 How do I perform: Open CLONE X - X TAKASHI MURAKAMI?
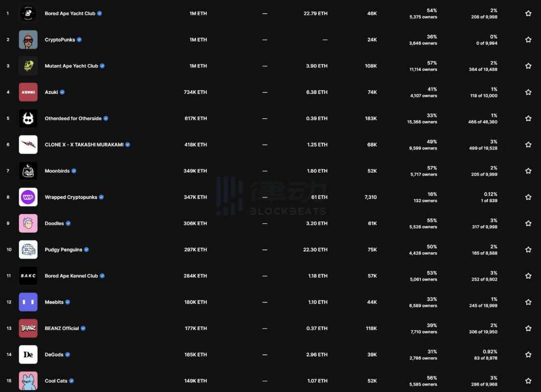84,145
